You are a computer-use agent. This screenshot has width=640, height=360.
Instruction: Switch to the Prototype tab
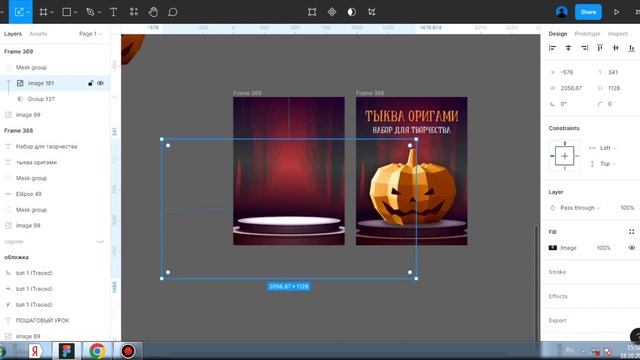click(x=587, y=34)
